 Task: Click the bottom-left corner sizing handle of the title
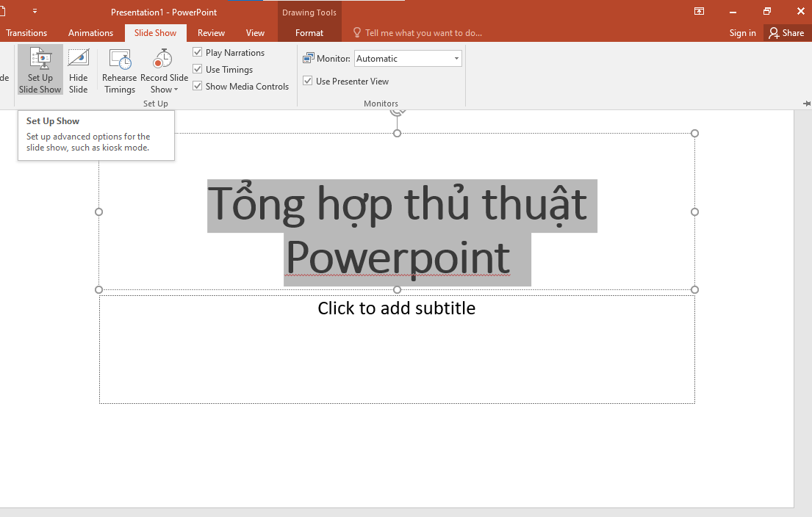tap(99, 290)
